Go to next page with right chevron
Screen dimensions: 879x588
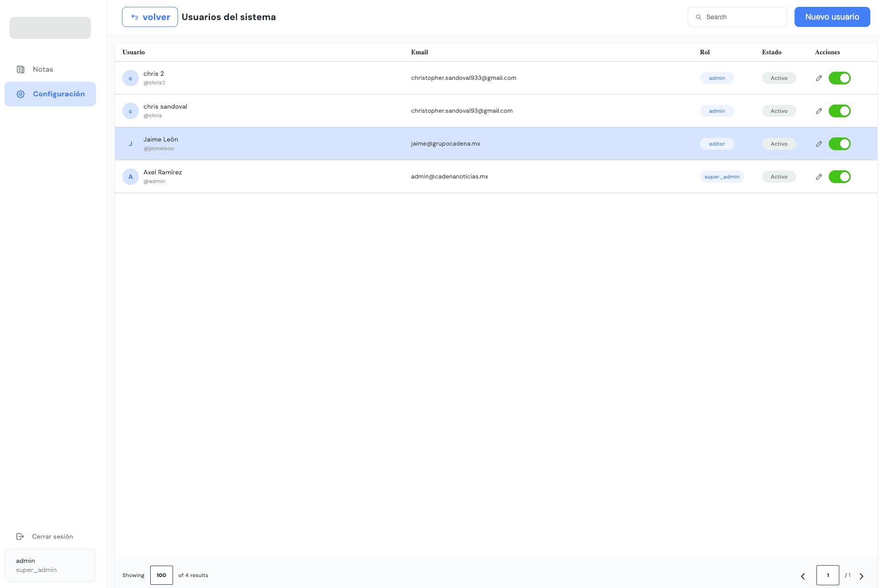(x=862, y=576)
